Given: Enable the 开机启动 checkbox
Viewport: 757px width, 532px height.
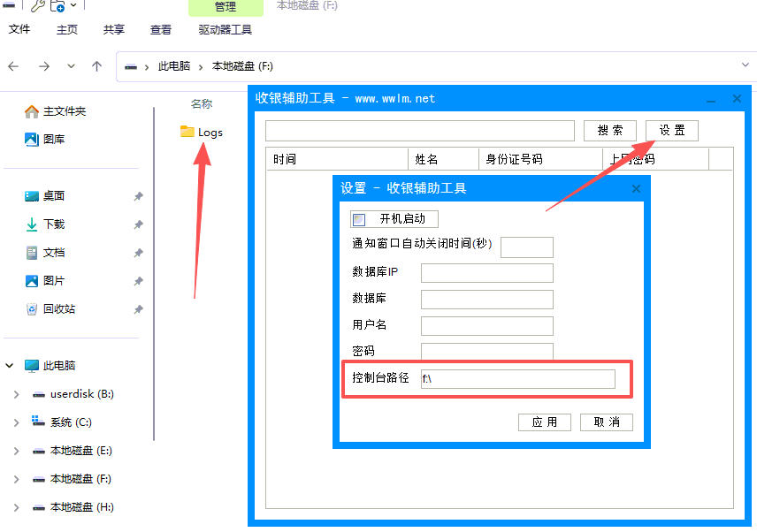Looking at the screenshot, I should 359,219.
